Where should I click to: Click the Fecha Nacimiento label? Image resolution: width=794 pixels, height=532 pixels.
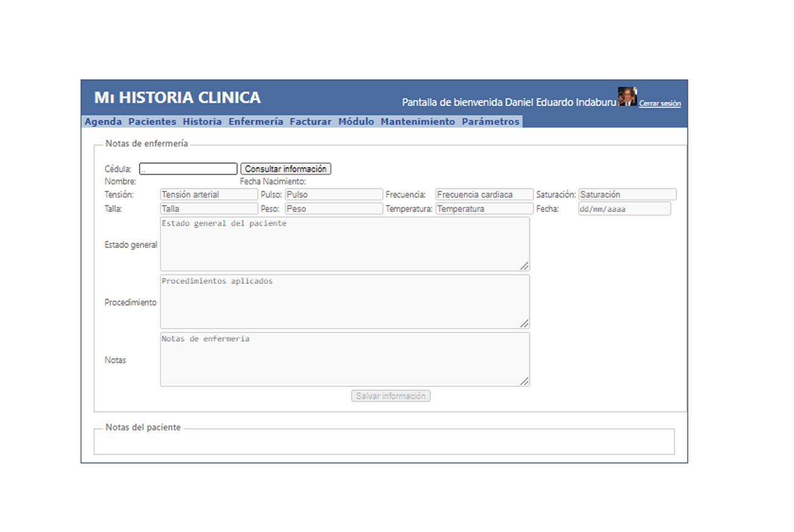pos(273,181)
